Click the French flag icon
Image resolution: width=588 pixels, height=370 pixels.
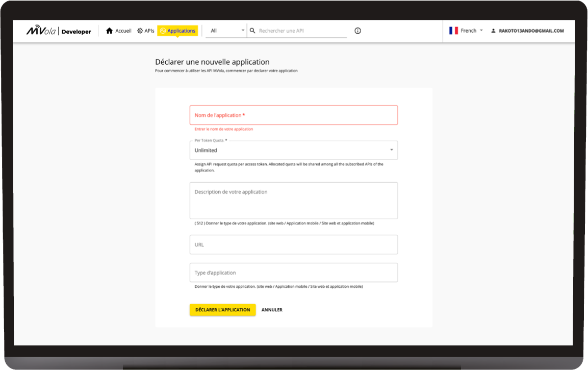pyautogui.click(x=453, y=31)
